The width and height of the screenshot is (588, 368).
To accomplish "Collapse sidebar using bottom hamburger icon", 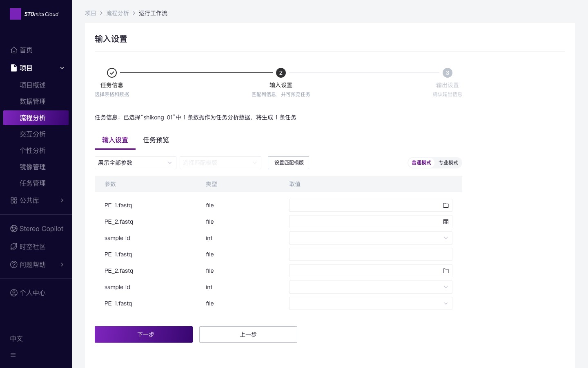I will [x=13, y=355].
